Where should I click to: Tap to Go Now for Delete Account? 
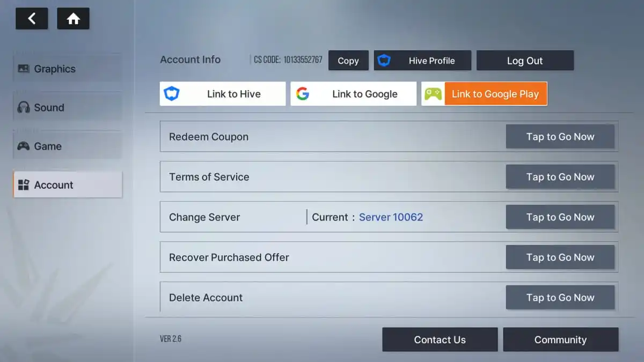click(560, 297)
